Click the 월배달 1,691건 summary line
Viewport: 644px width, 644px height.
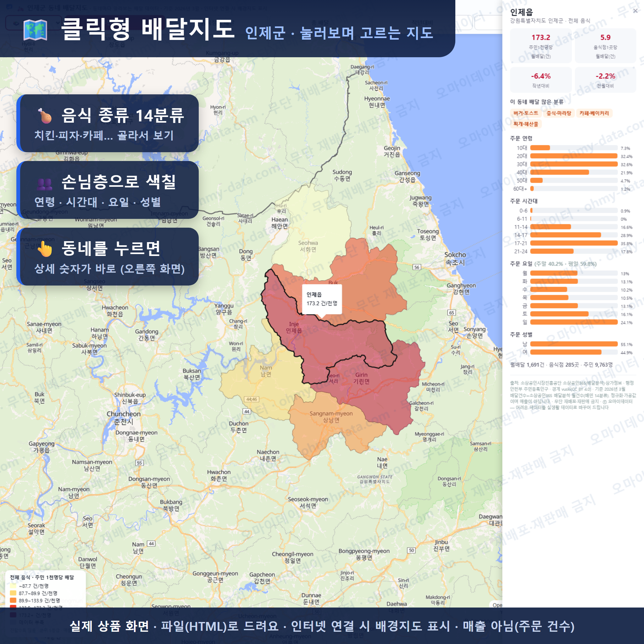tap(561, 365)
